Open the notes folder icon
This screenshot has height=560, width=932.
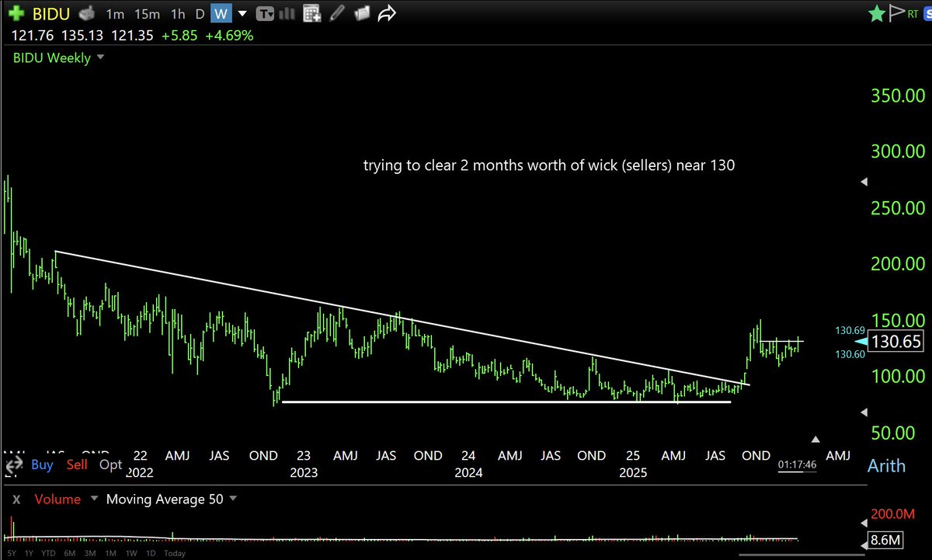[363, 14]
